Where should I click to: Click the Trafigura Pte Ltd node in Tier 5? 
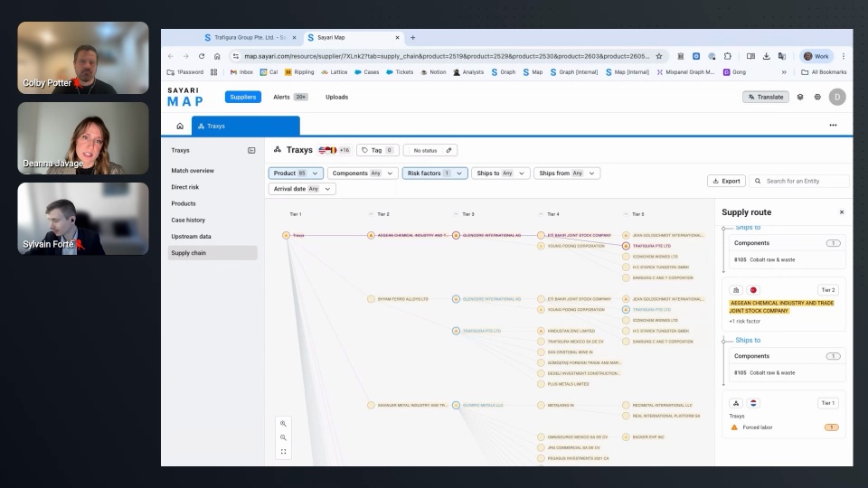(626, 246)
